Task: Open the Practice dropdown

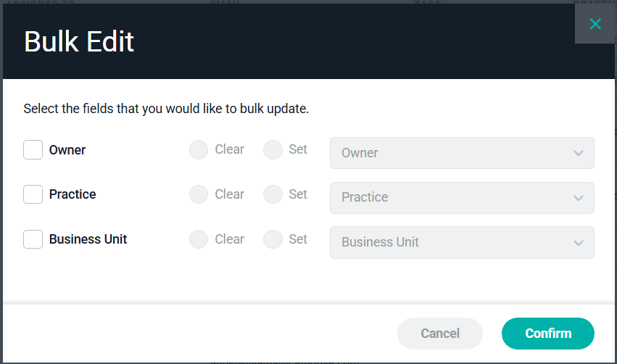Action: click(x=462, y=197)
